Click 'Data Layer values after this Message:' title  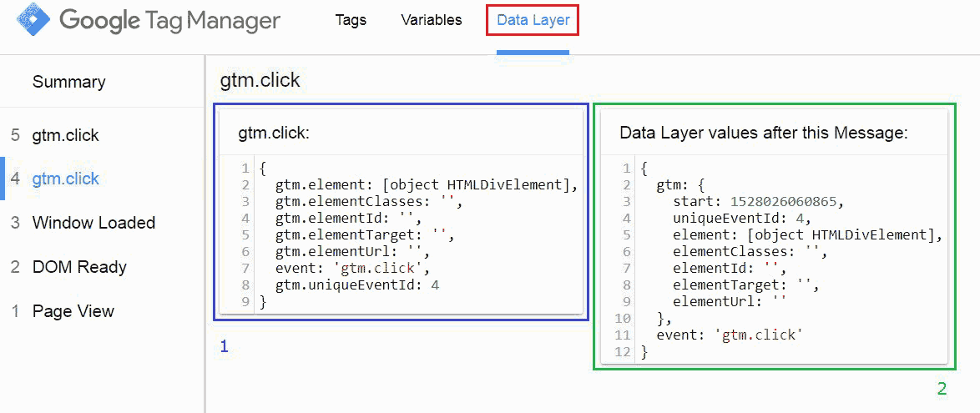[763, 133]
